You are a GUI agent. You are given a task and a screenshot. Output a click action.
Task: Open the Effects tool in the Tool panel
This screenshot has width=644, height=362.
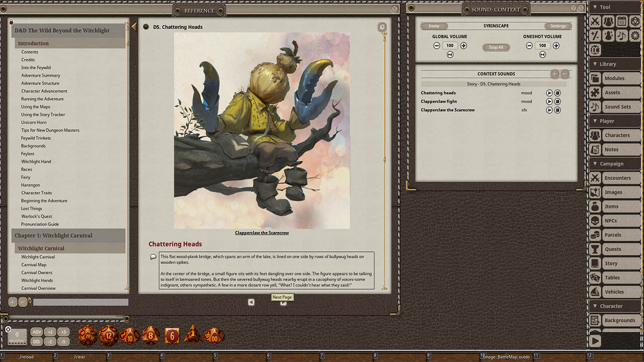[x=608, y=35]
